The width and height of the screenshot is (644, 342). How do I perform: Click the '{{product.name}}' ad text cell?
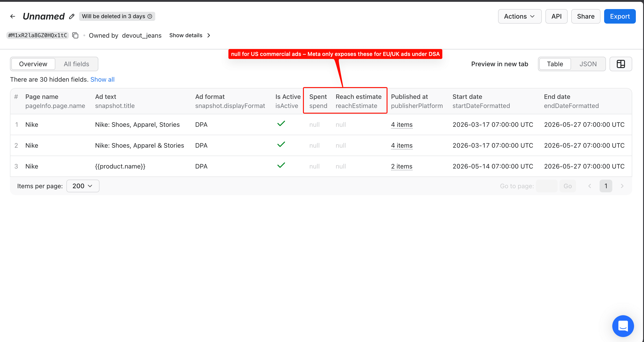coord(120,166)
